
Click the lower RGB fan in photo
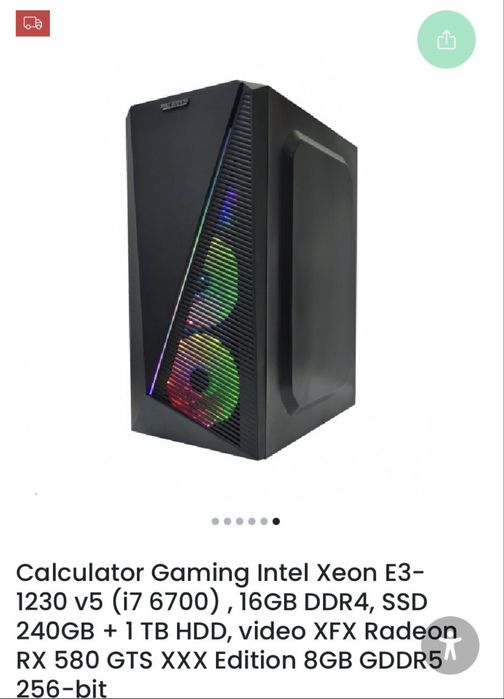pyautogui.click(x=203, y=379)
